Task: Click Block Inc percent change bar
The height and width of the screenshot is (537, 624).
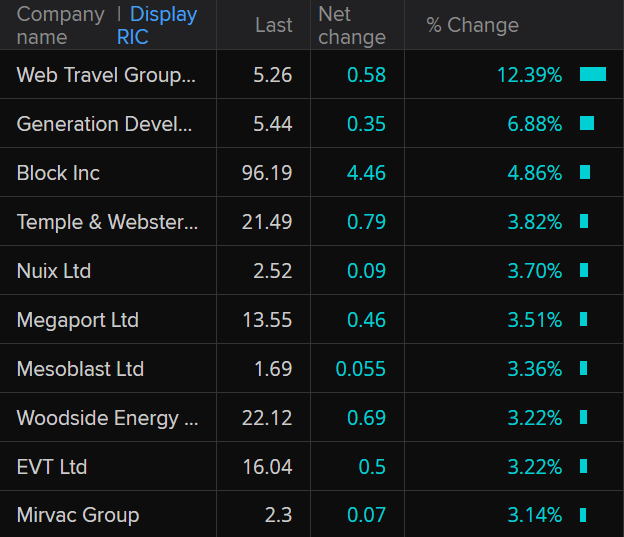Action: [585, 172]
